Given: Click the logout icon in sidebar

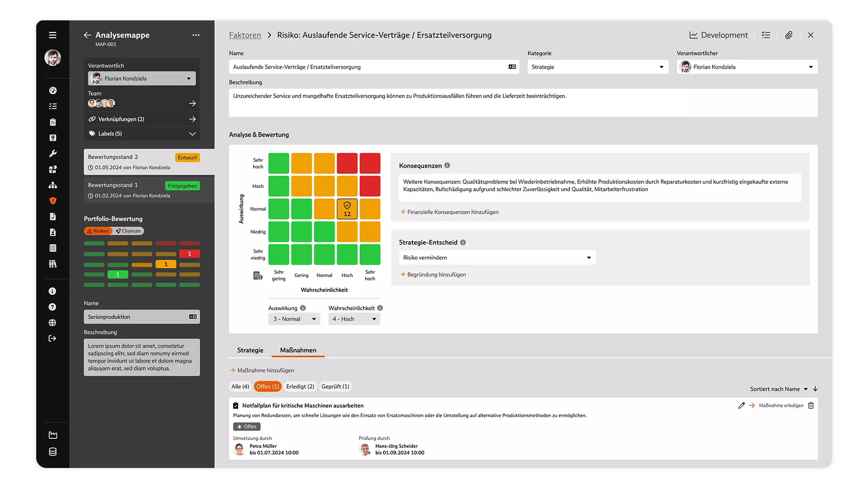Looking at the screenshot, I should pyautogui.click(x=52, y=338).
